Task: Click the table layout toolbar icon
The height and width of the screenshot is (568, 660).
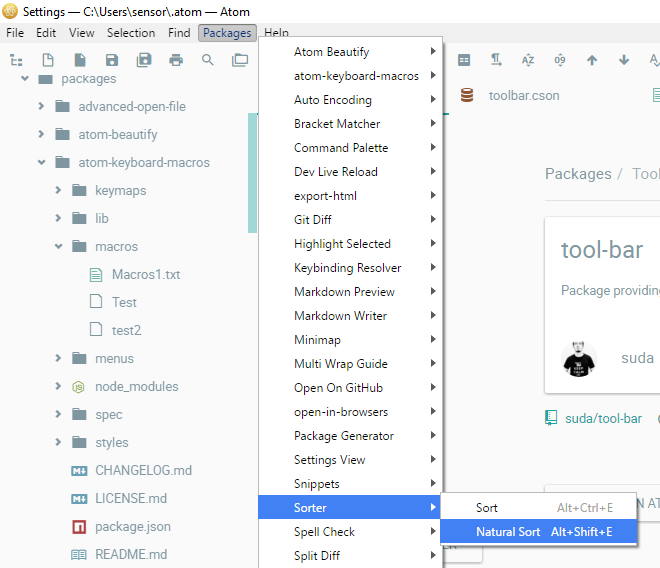Action: [x=464, y=60]
